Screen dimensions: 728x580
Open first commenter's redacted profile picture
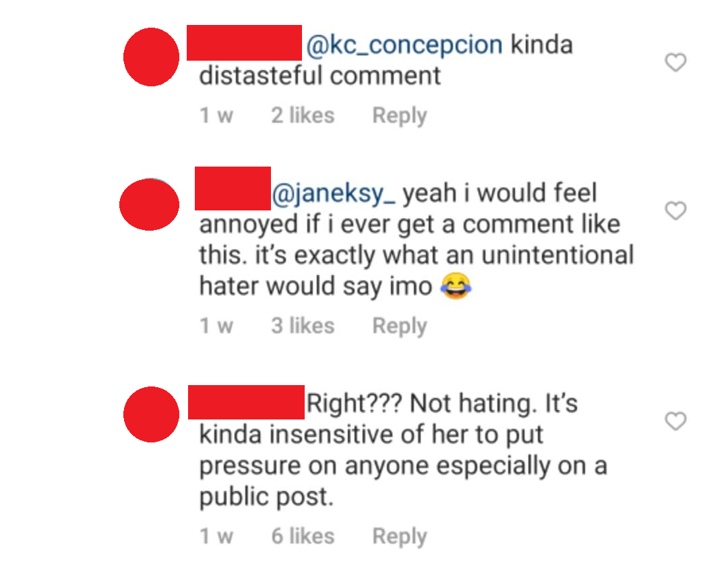(x=152, y=57)
